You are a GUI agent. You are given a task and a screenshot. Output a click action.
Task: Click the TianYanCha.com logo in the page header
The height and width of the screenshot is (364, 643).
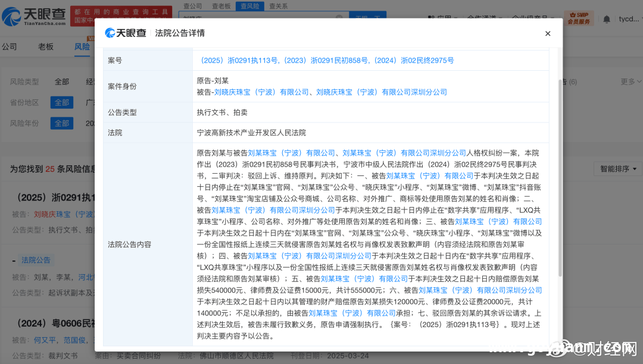point(33,16)
